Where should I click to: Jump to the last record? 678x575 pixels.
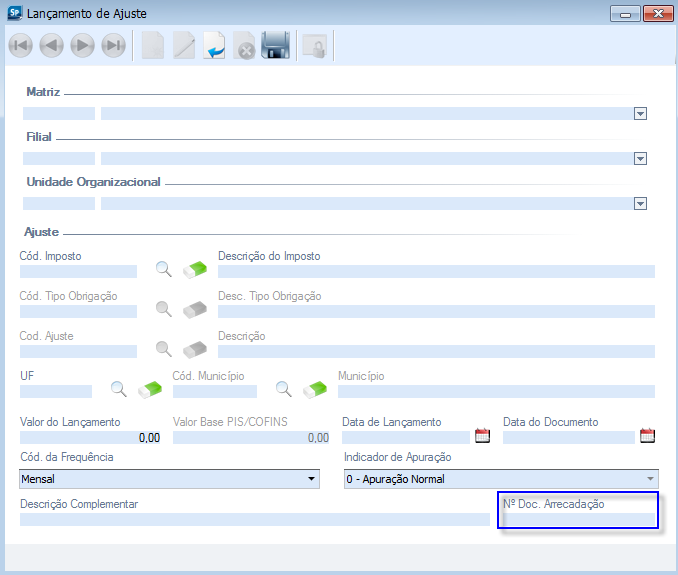pyautogui.click(x=114, y=45)
